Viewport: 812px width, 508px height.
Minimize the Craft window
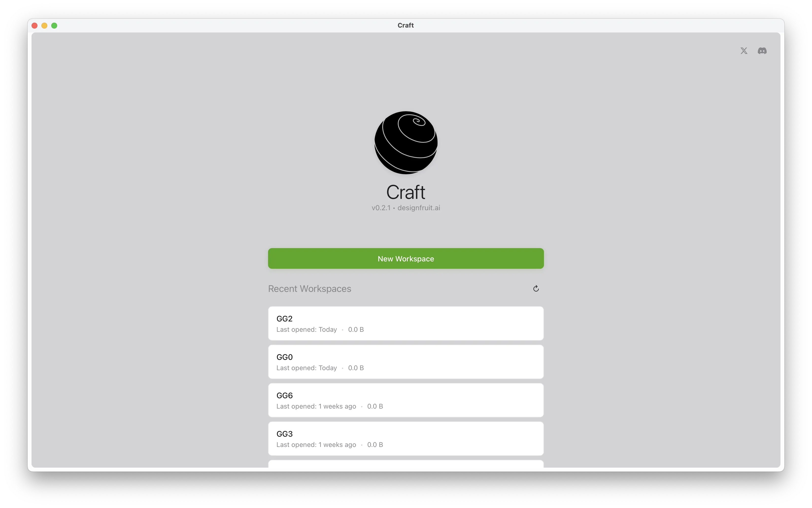(44, 25)
